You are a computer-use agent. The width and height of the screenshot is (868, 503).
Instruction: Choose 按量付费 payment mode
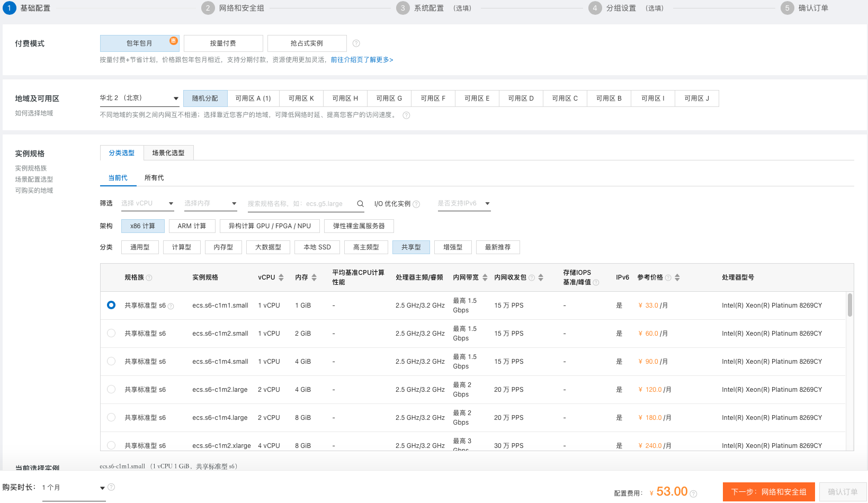pyautogui.click(x=223, y=43)
